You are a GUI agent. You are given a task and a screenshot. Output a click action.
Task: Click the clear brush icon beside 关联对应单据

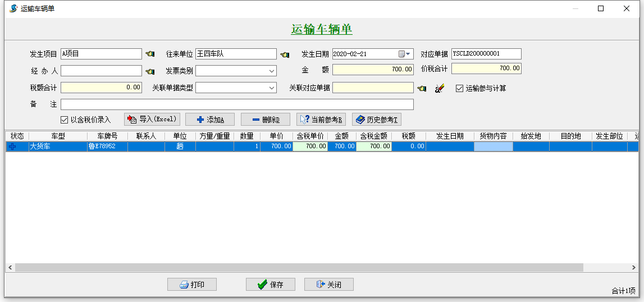tap(440, 88)
